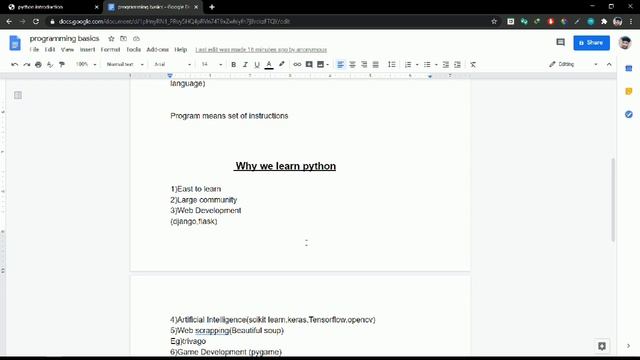Viewport: 640px width, 360px height.
Task: Open bulleted list style dropdown arrow
Action: click(436, 64)
